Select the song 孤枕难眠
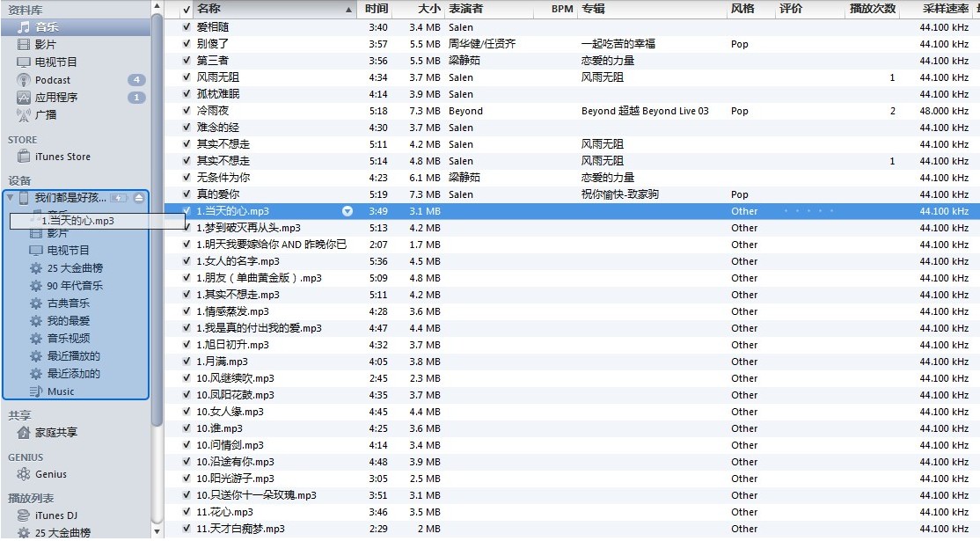The height and width of the screenshot is (541, 980). tap(218, 94)
